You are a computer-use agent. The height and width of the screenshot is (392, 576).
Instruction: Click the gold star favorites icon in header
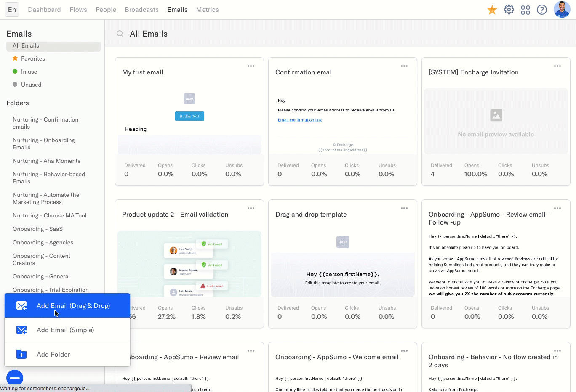point(492,10)
